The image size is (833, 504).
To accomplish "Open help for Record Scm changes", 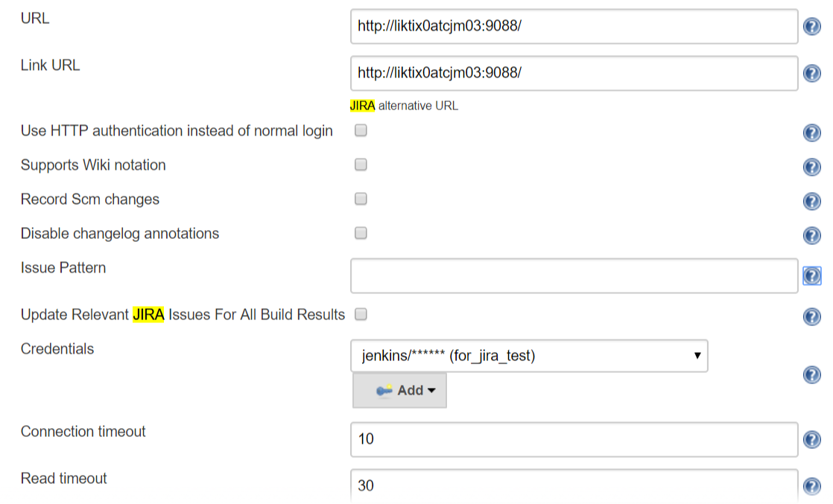I will coord(812,201).
